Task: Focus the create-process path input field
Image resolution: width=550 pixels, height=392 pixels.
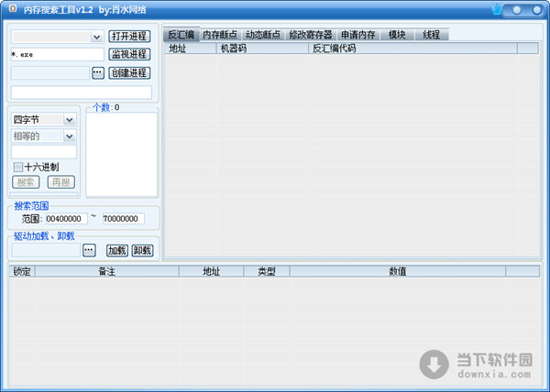Action: (50, 73)
